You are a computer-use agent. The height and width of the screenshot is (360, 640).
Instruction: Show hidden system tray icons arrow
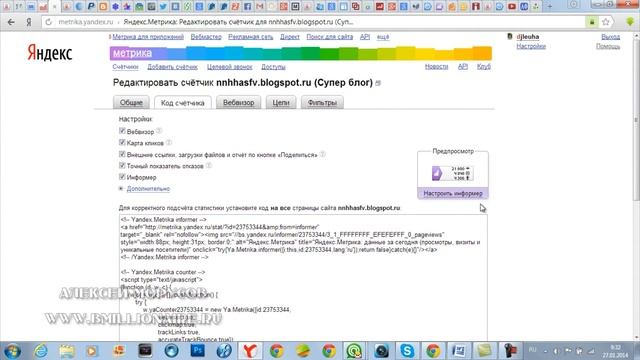(546, 351)
